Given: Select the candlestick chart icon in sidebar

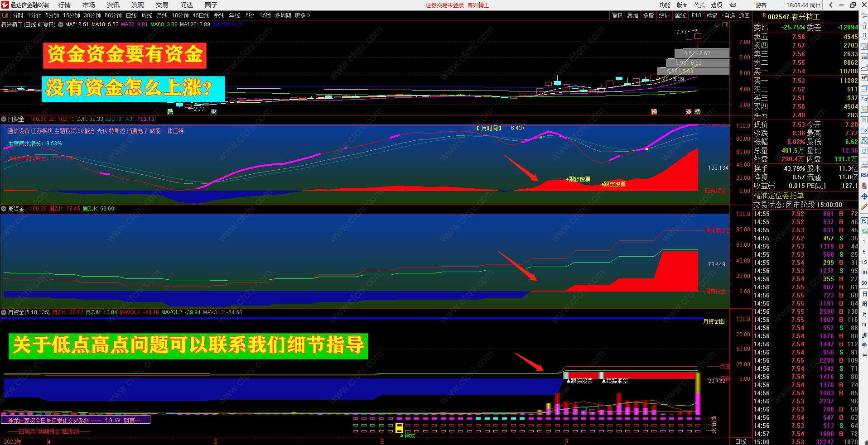Looking at the screenshot, I should coord(864,78).
